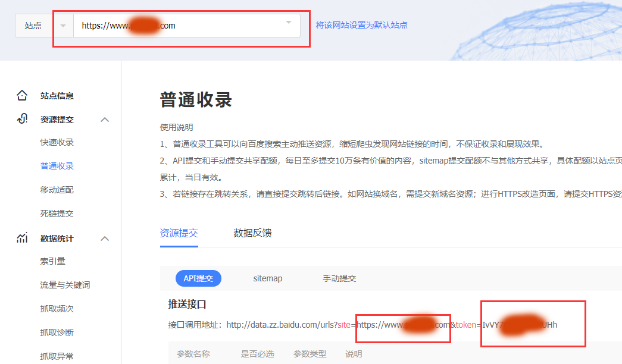
Task: Collapse the 资源提交 section chevron
Action: coord(105,120)
